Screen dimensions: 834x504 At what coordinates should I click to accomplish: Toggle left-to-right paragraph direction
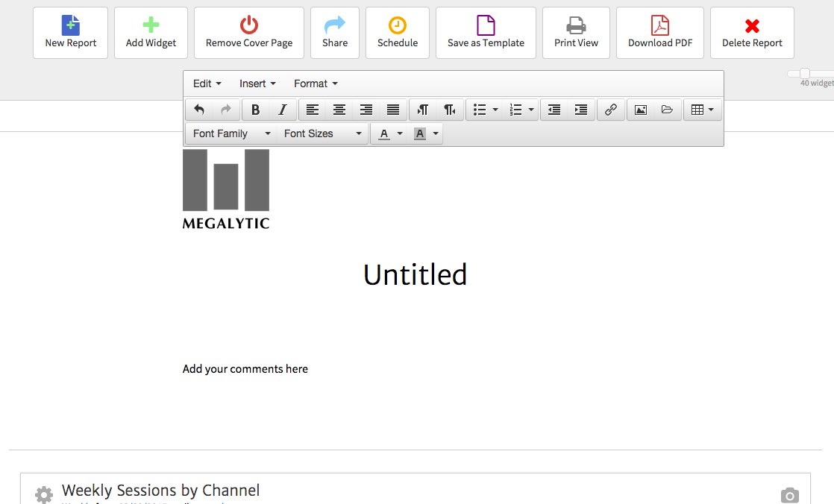422,110
